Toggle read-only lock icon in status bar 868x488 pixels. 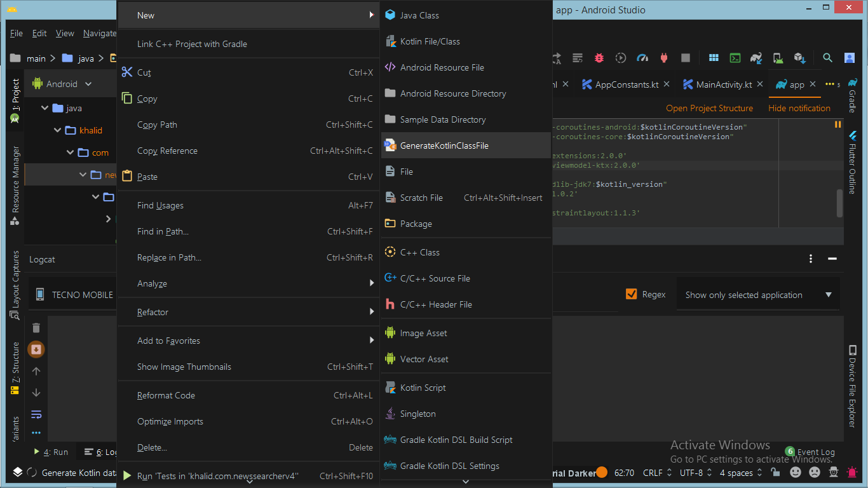pyautogui.click(x=775, y=473)
